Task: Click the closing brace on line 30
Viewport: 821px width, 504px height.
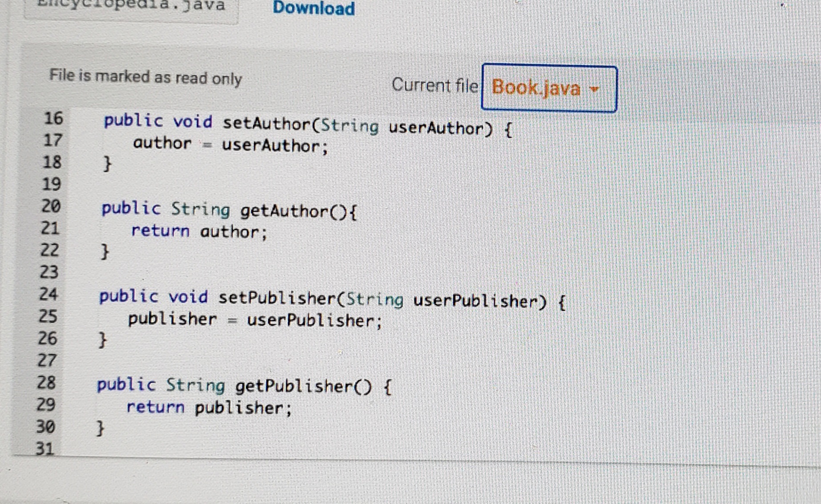Action: pyautogui.click(x=101, y=428)
